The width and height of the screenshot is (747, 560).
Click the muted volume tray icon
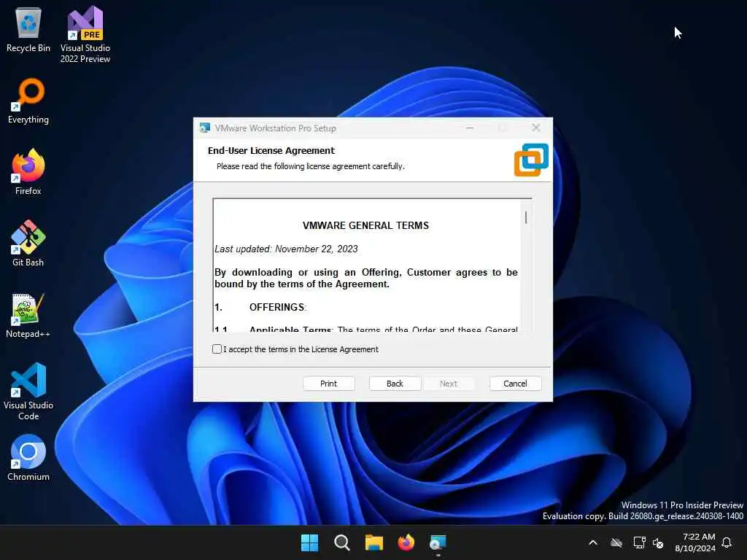tap(659, 542)
